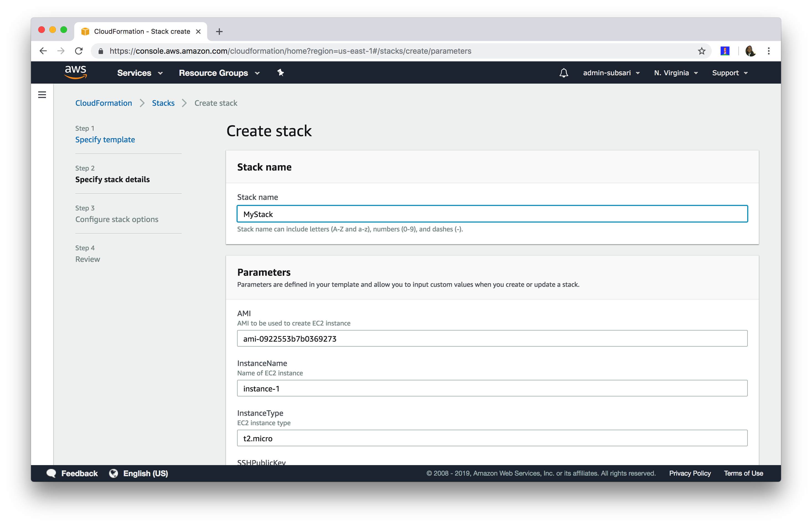Click the Privacy Policy link
Screen dimensions: 812x526
[x=690, y=473]
